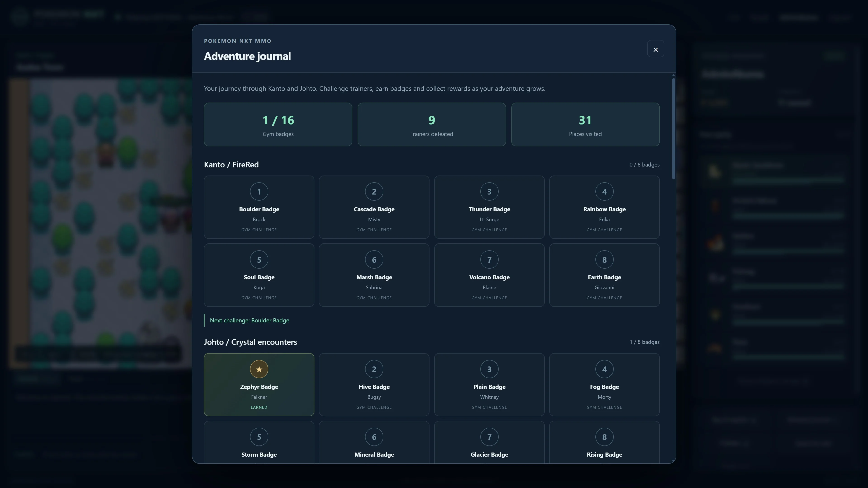Click the Hive Badge title text
Viewport: 868px width, 488px height.
(374, 387)
